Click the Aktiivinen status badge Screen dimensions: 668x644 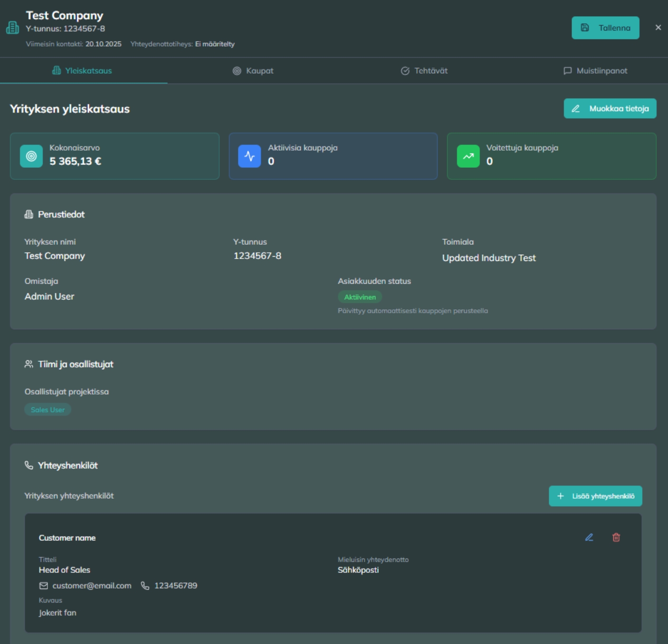click(360, 297)
